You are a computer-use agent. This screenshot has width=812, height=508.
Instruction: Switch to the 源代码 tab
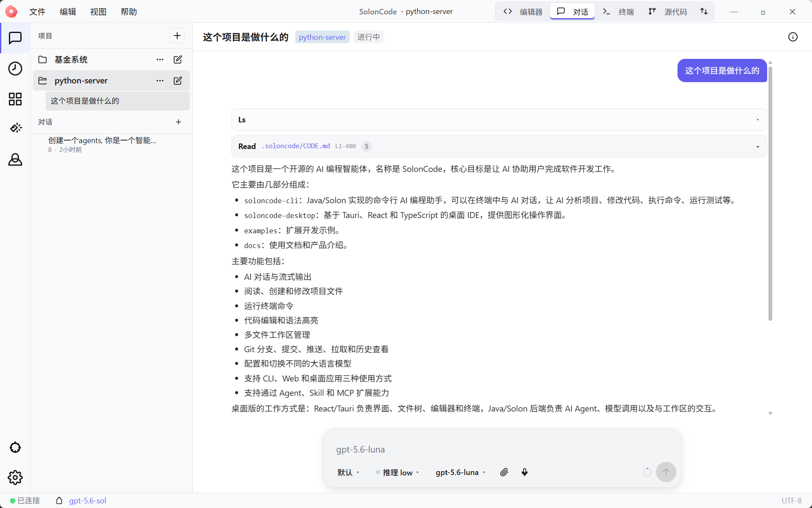click(668, 11)
